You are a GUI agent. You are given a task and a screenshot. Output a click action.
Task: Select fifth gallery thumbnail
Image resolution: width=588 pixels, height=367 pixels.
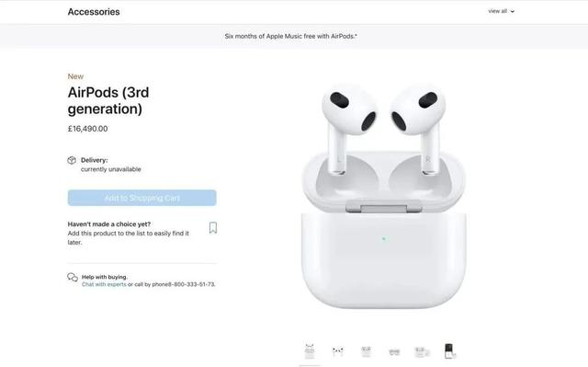(x=422, y=352)
